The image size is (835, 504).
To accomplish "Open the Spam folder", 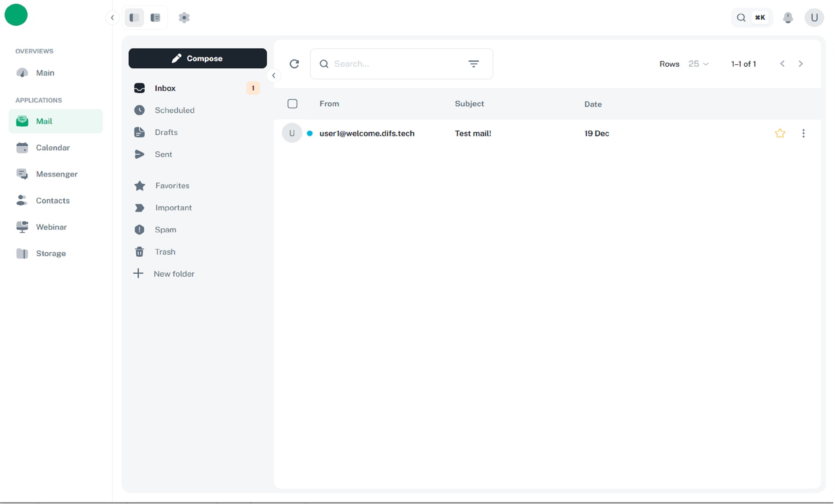I will point(197,229).
